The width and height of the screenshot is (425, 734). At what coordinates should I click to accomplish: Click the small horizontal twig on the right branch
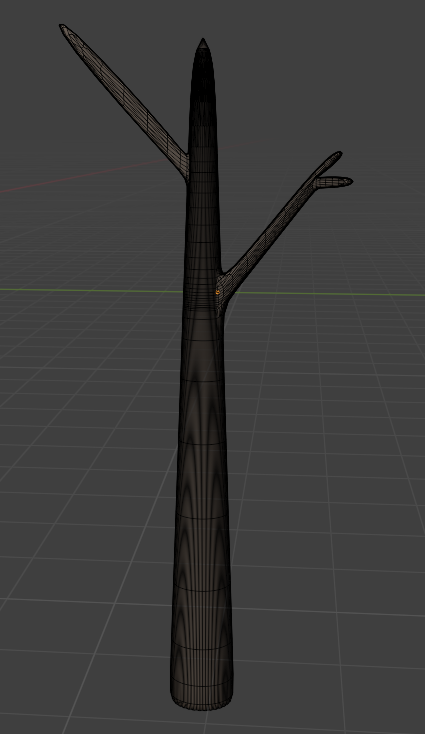pyautogui.click(x=334, y=182)
